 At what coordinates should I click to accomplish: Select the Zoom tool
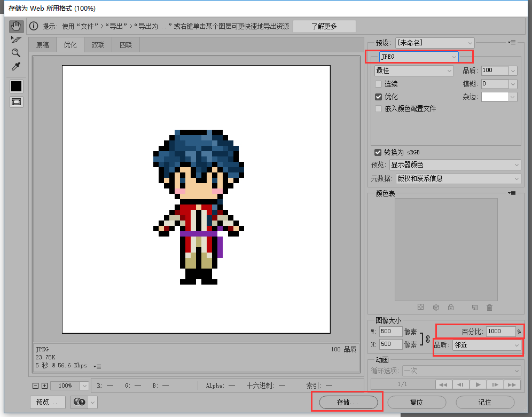(x=16, y=52)
